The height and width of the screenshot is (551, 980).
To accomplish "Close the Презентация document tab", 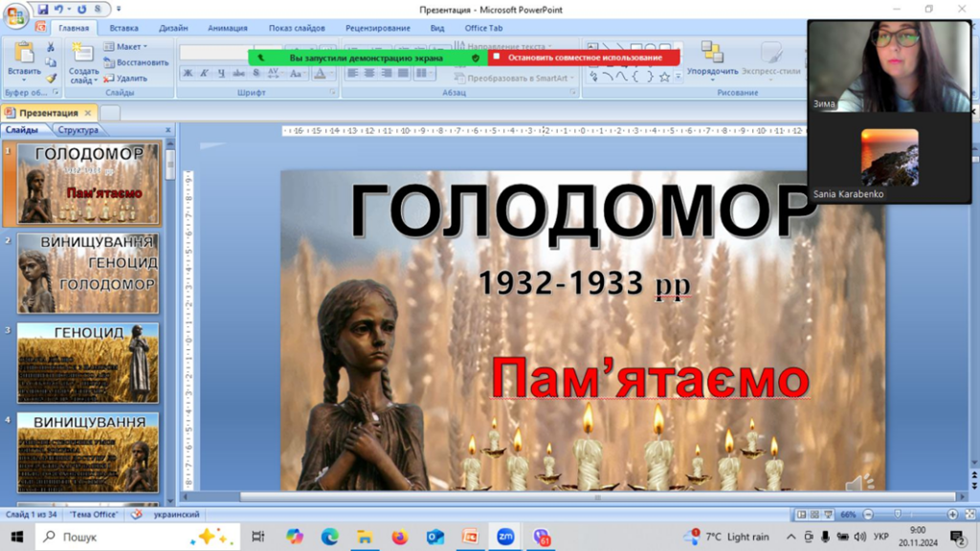I will [88, 113].
